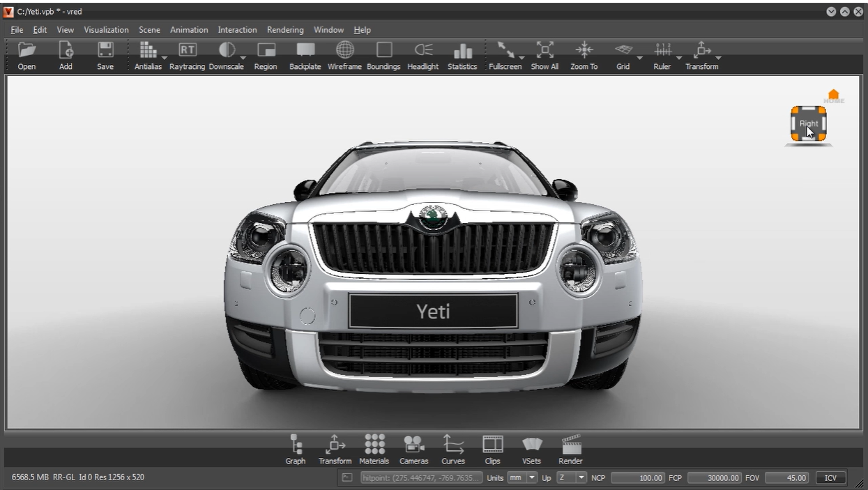The image size is (868, 490).
Task: Toggle the Backplate display
Action: [x=305, y=50]
